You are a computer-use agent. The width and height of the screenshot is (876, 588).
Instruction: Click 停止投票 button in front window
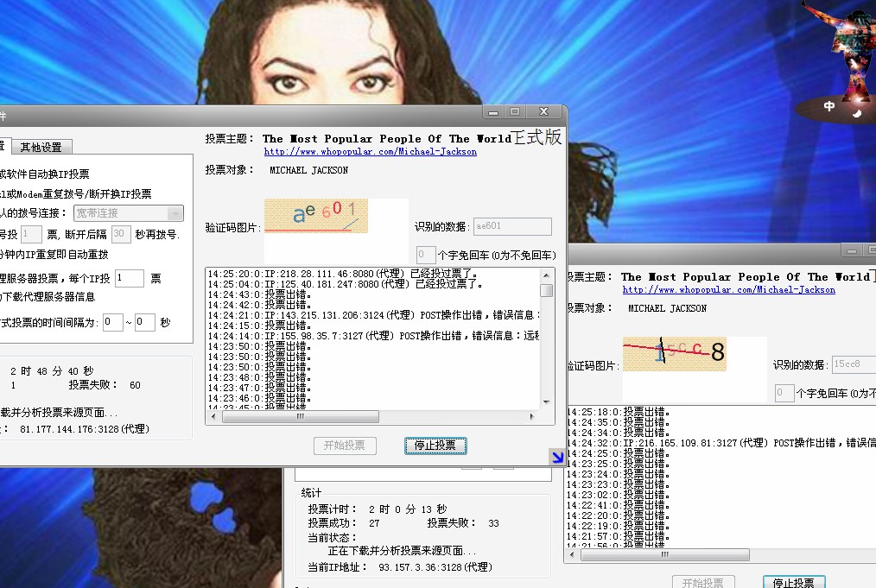[435, 446]
